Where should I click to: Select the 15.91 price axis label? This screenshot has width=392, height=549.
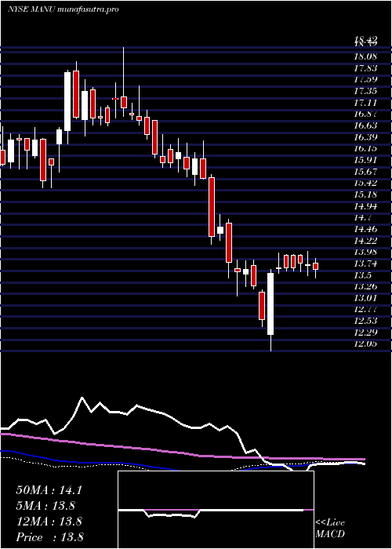[365, 160]
